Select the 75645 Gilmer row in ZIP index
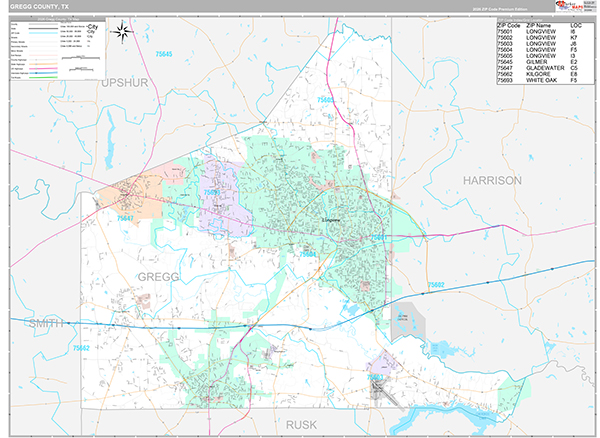Screen dimensions: 600x438 [540, 61]
